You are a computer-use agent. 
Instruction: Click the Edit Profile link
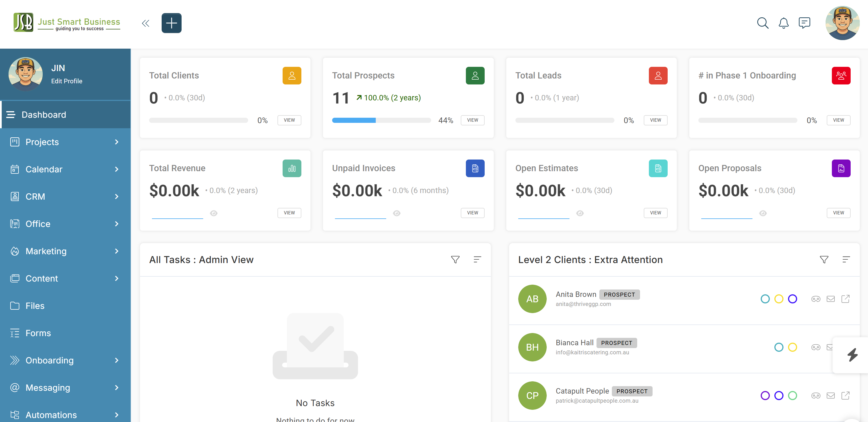(x=67, y=81)
